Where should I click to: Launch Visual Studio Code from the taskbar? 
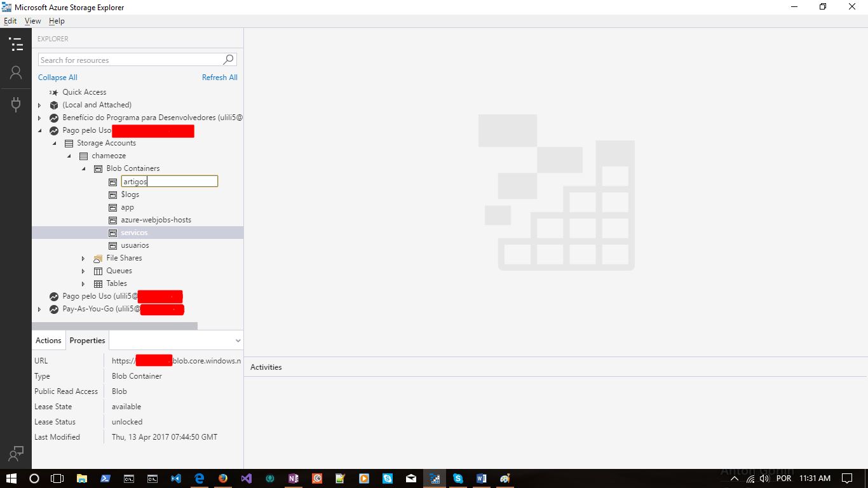[176, 478]
